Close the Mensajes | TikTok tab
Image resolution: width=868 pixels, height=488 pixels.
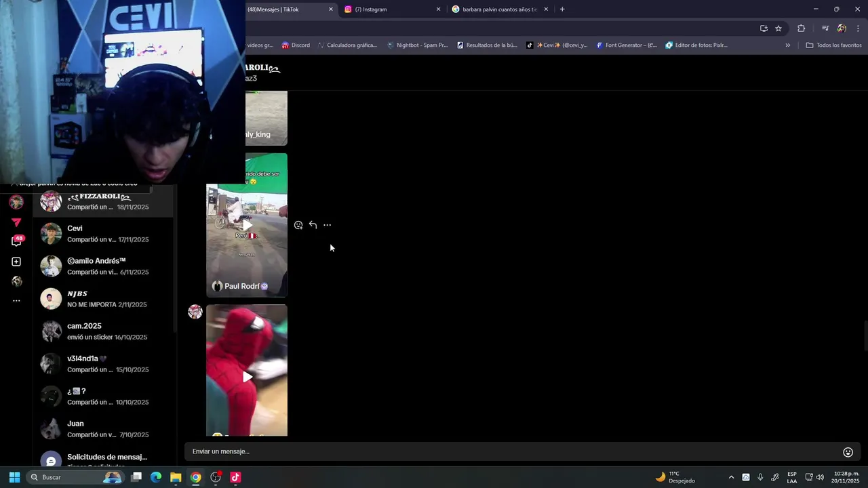coord(331,9)
